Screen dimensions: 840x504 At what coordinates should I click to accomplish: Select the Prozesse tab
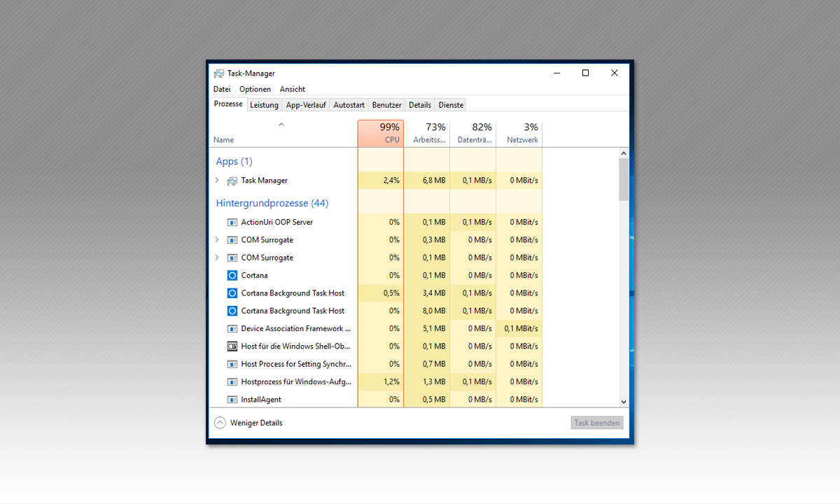pos(228,104)
